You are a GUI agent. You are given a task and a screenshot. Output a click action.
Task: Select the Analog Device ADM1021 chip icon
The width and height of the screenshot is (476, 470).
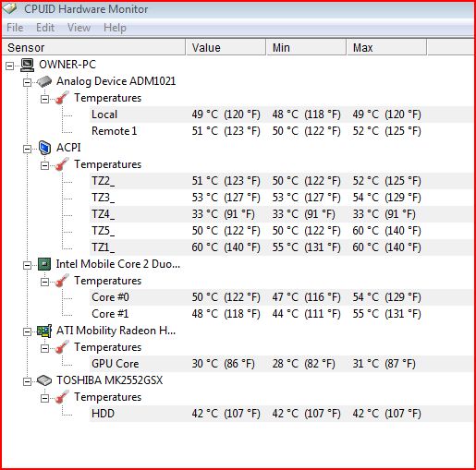point(44,81)
